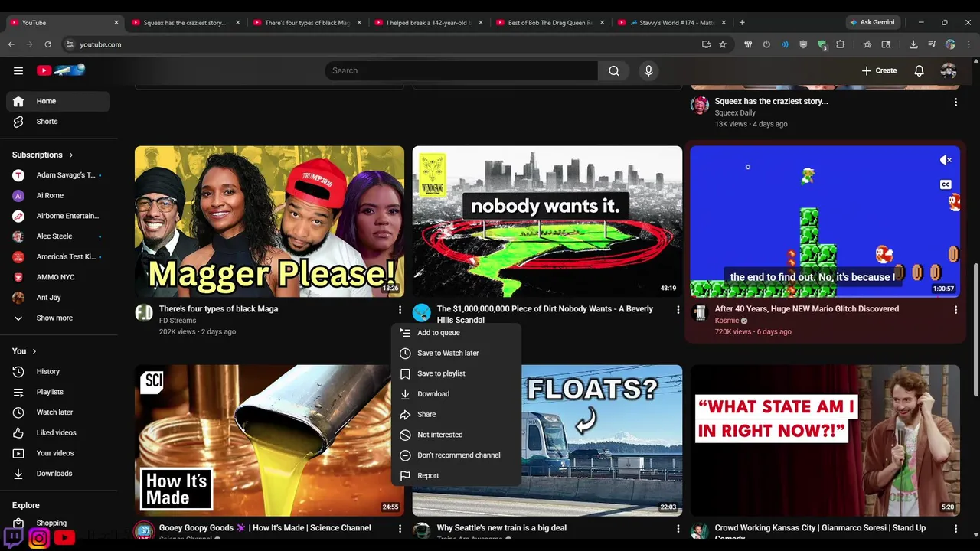
Task: Open the YouTube account avatar menu
Action: 949,70
